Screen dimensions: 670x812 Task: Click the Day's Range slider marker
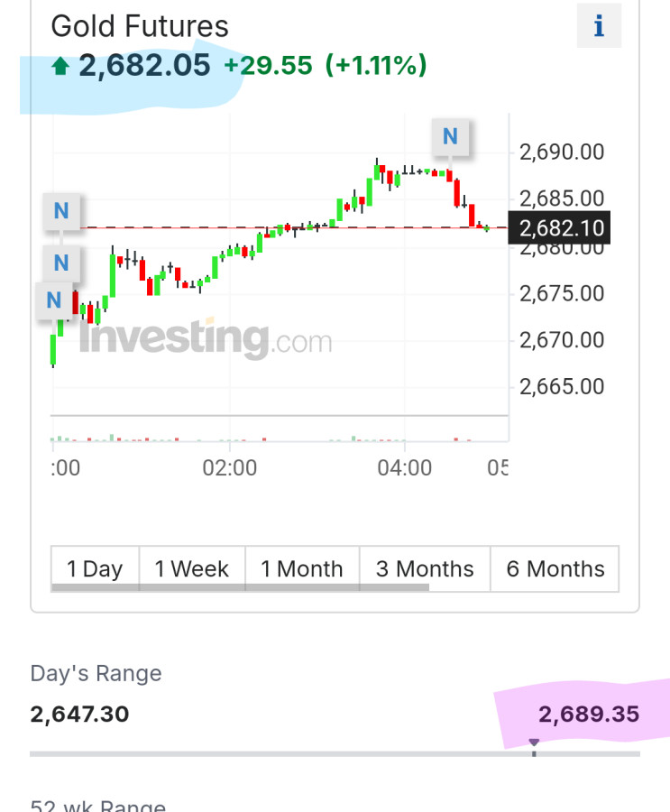click(534, 746)
